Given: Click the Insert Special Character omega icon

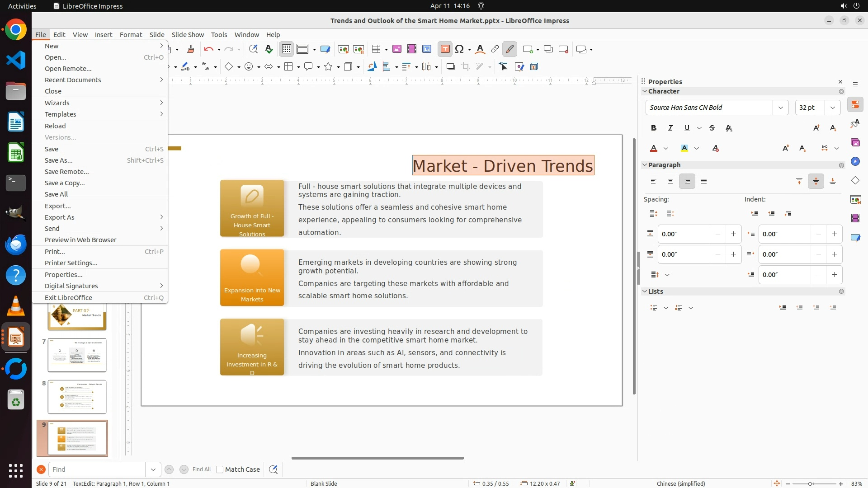Looking at the screenshot, I should 459,49.
